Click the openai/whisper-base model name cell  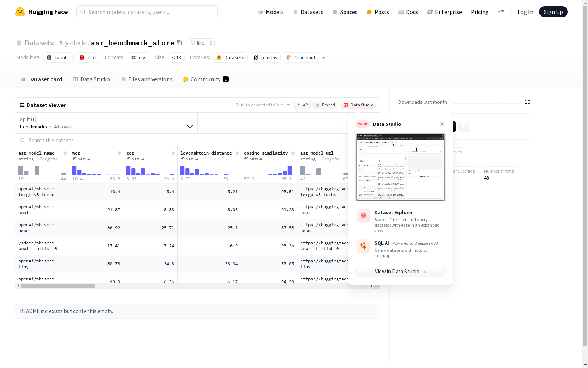coord(42,228)
